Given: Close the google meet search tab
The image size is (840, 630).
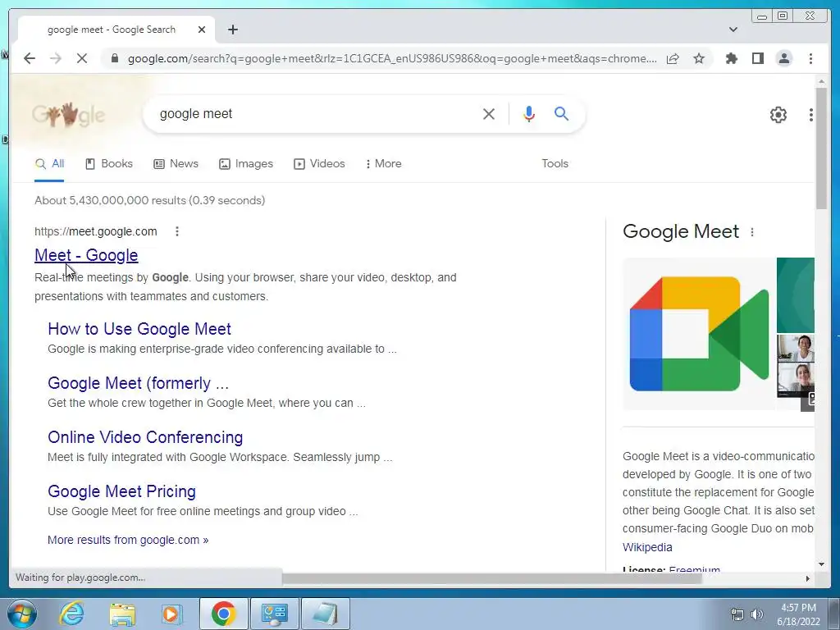Looking at the screenshot, I should coord(202,30).
